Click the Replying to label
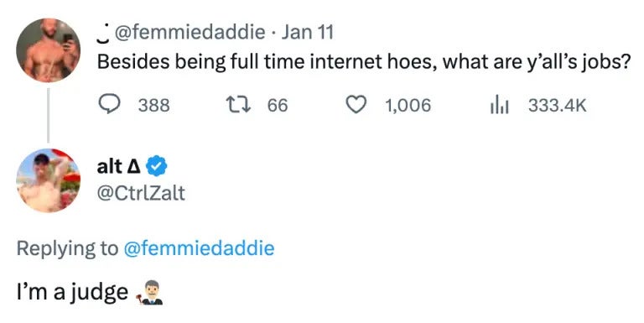 point(67,248)
